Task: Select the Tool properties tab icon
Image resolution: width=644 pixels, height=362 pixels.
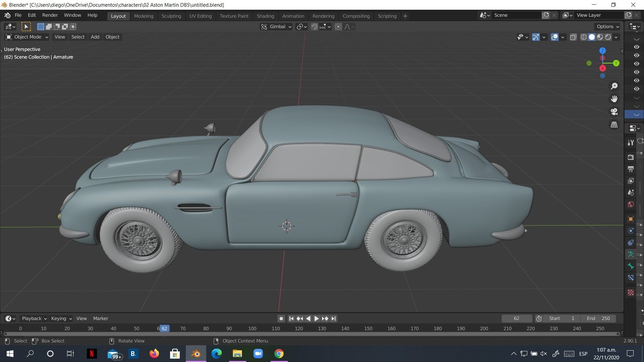Action: click(631, 143)
